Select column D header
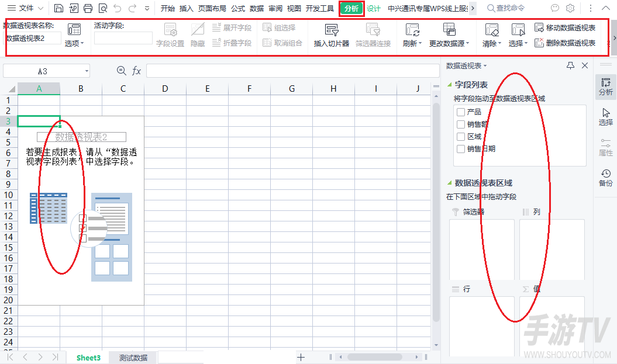The width and height of the screenshot is (617, 364). (x=165, y=89)
